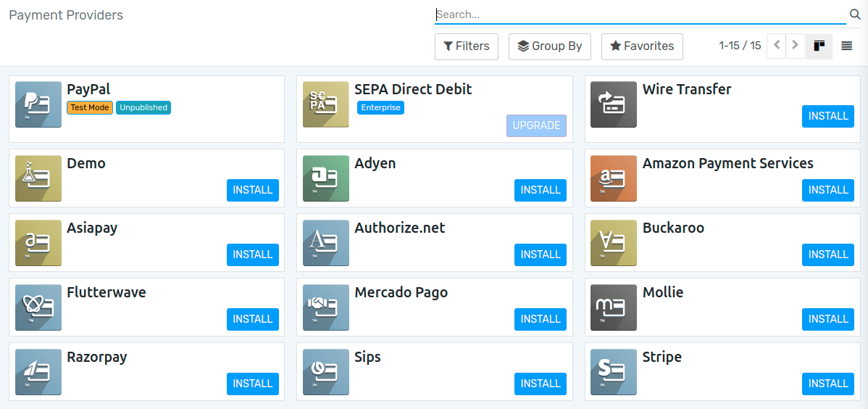Click the Amazon Payment Services title
The width and height of the screenshot is (868, 409).
(728, 163)
